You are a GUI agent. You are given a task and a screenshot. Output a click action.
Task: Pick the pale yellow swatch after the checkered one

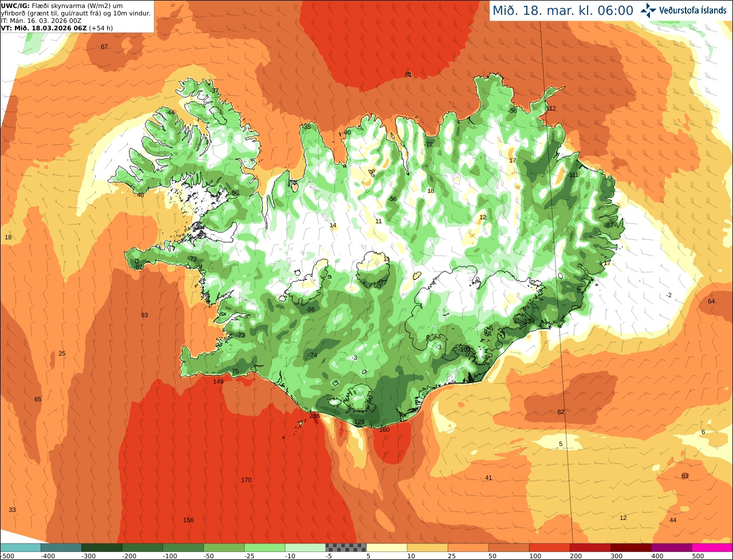[387, 547]
